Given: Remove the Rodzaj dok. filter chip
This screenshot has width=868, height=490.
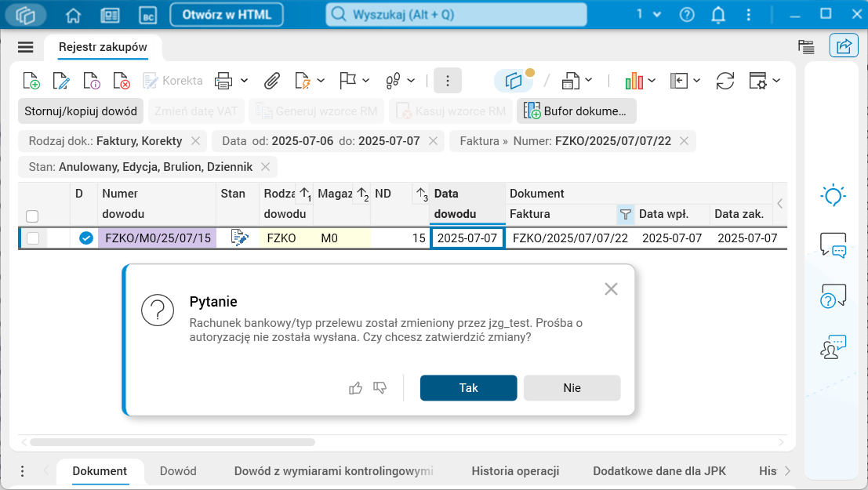Looking at the screenshot, I should click(195, 141).
